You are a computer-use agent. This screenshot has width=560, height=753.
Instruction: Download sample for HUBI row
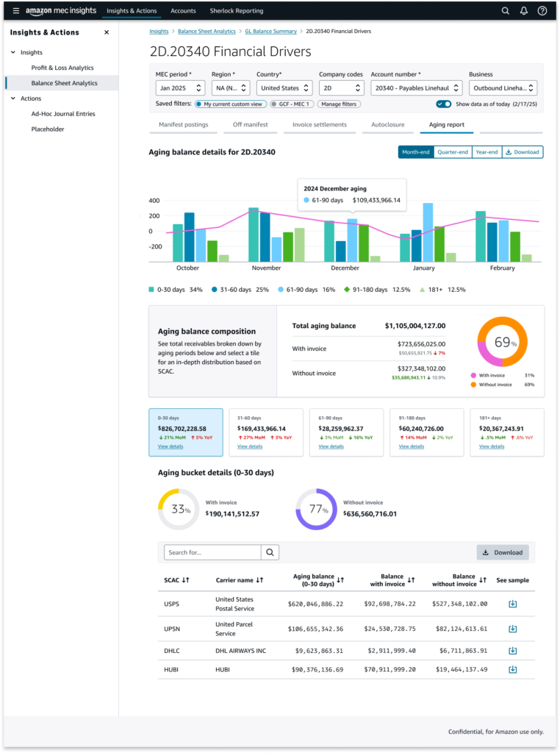click(512, 669)
